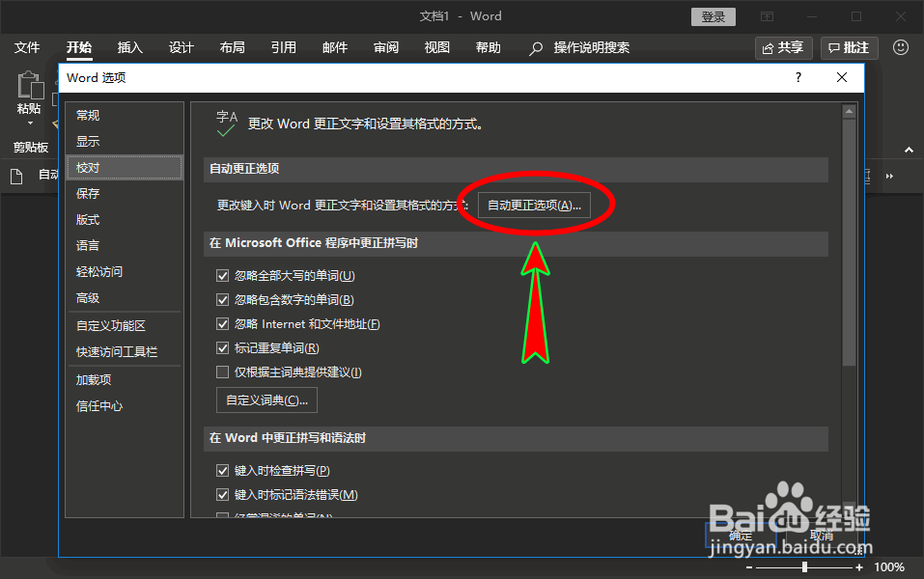This screenshot has height=579, width=924.
Task: Toggle 键入时检查拼写 checkbox
Action: tap(223, 471)
